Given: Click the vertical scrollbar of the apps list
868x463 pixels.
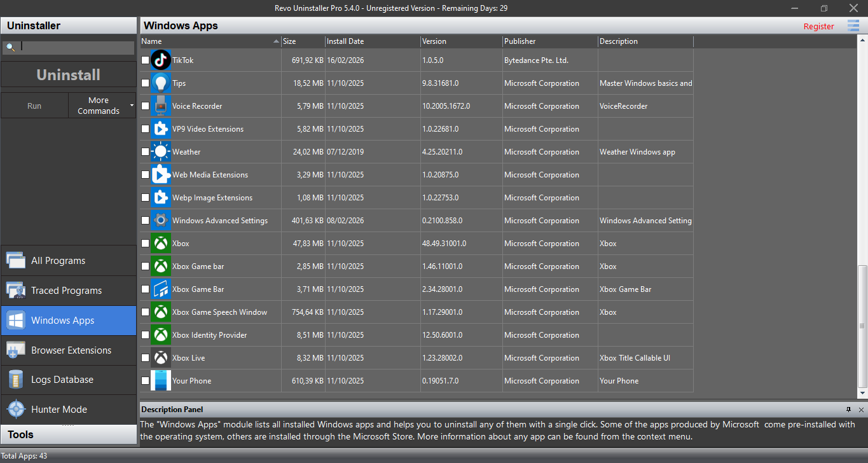Looking at the screenshot, I should (862, 324).
